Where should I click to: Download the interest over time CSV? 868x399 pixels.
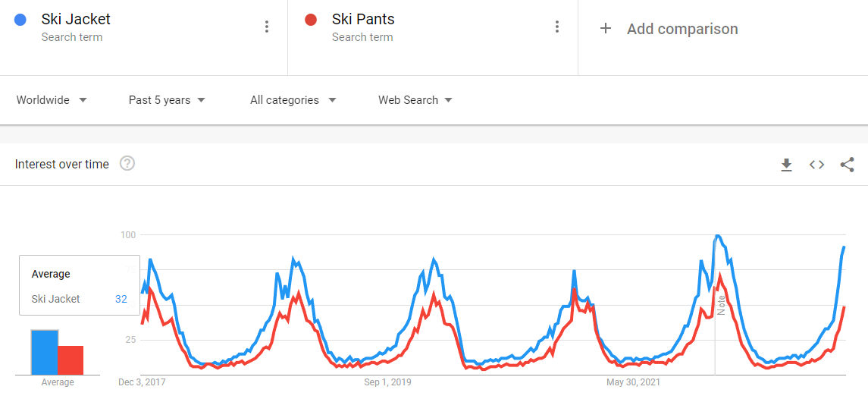point(786,165)
